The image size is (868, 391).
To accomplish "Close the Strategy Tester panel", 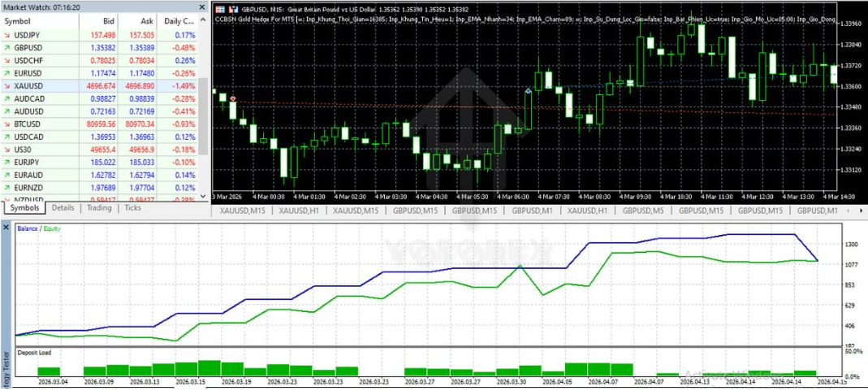I will pos(6,228).
